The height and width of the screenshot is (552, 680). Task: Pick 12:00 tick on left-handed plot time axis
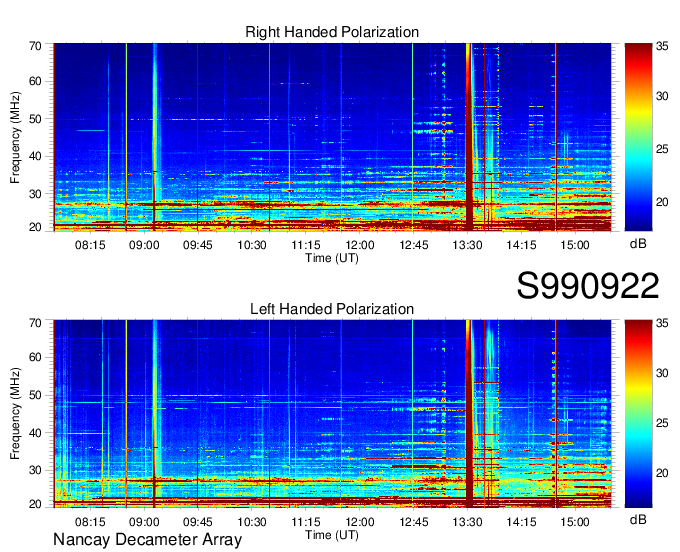pyautogui.click(x=360, y=522)
